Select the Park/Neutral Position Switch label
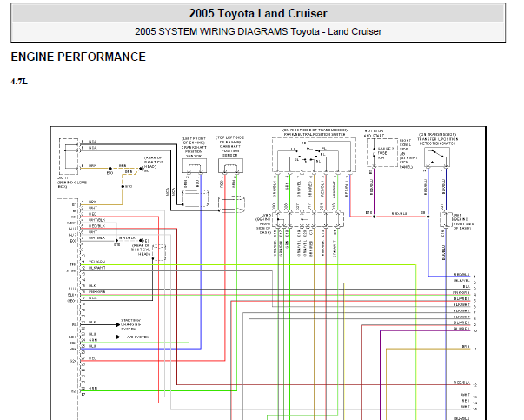 coord(315,132)
